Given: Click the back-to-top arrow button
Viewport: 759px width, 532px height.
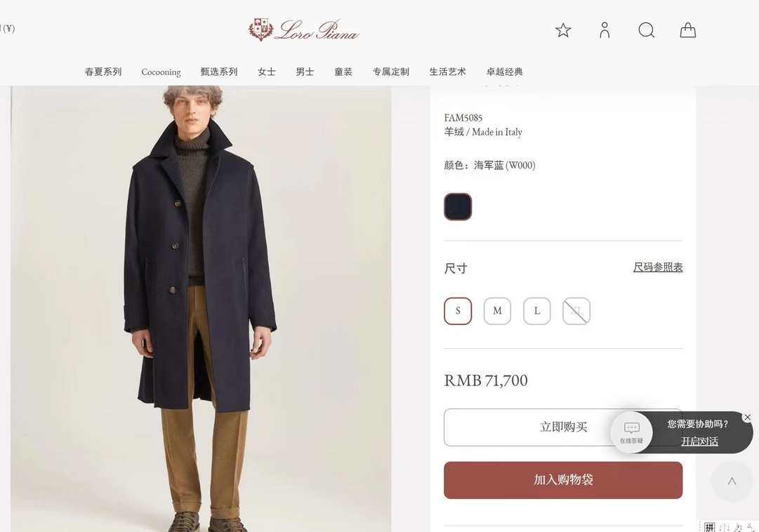Looking at the screenshot, I should coord(732,481).
